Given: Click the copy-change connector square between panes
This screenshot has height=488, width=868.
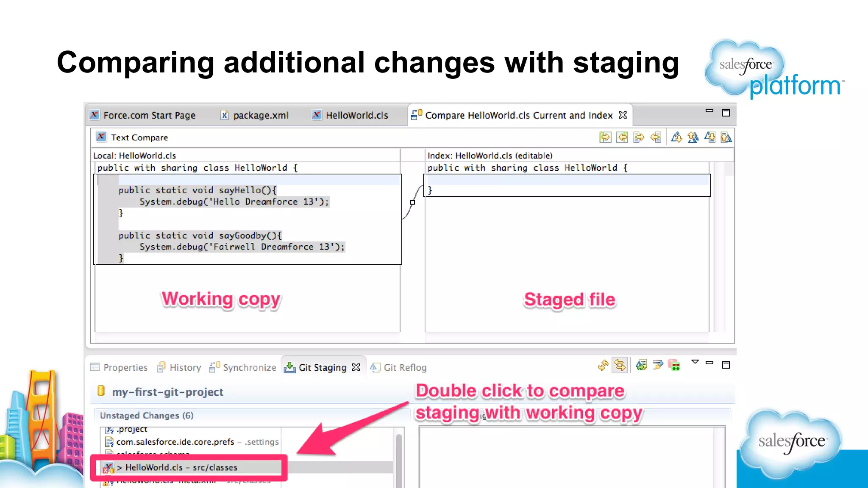Looking at the screenshot, I should pyautogui.click(x=412, y=202).
